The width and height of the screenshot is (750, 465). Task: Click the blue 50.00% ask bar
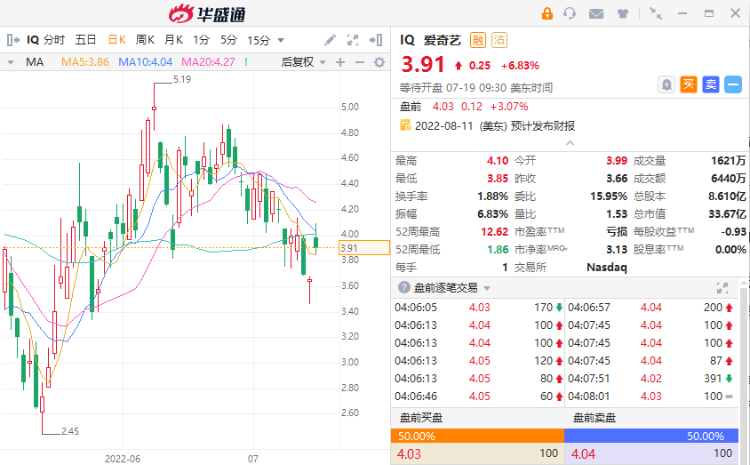pos(651,436)
